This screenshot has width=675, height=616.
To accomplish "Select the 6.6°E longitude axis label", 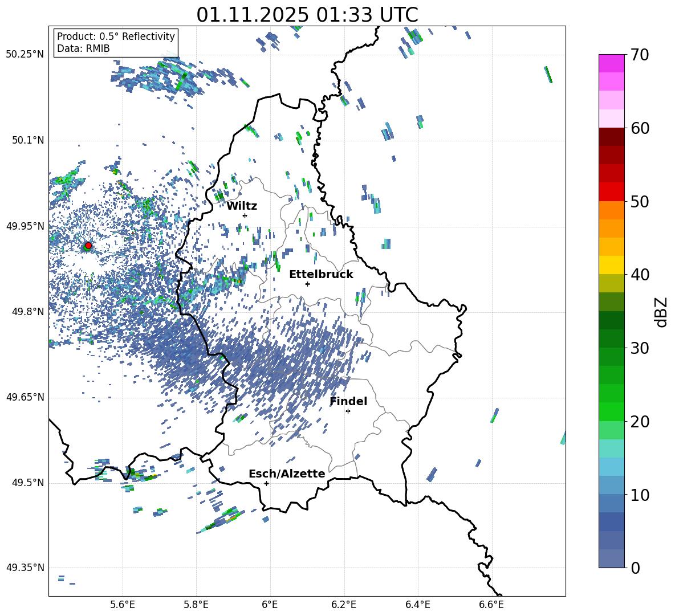I will pos(491,604).
